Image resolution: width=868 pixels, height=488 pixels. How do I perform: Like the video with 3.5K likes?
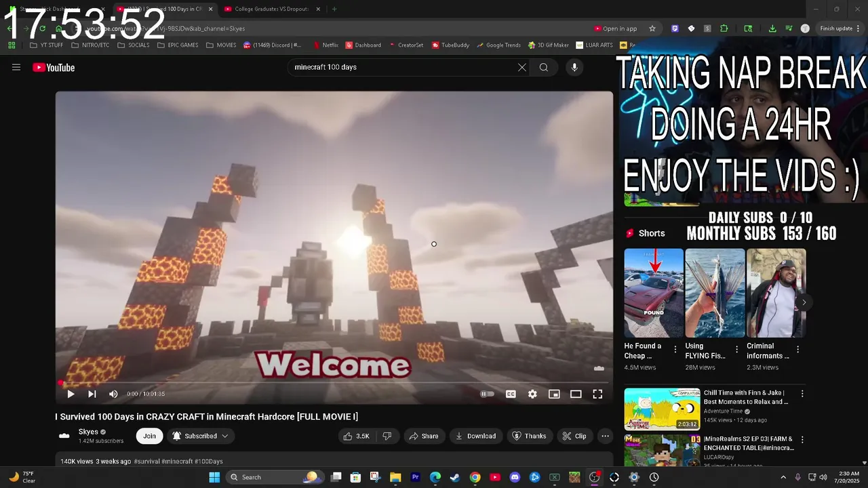(357, 436)
